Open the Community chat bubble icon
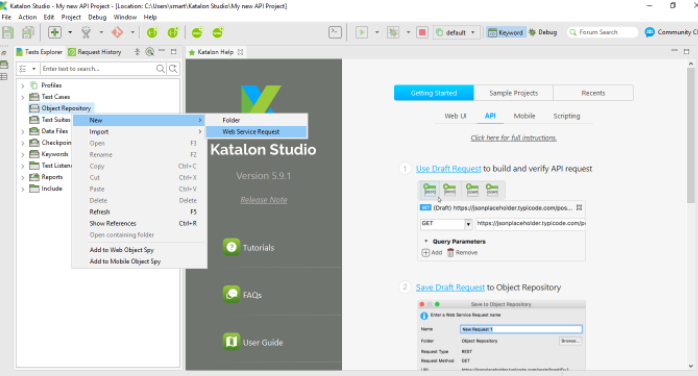The image size is (698, 376). (x=650, y=32)
